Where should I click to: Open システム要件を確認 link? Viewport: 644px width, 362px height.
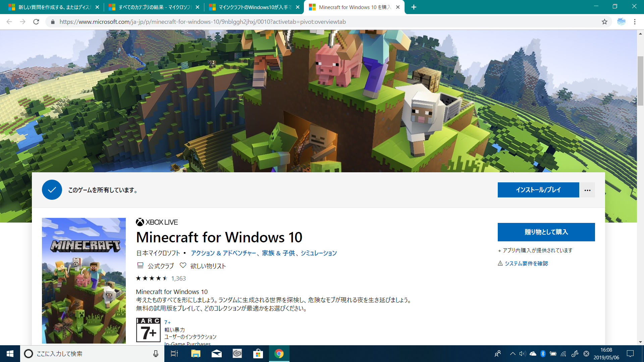coord(526,263)
